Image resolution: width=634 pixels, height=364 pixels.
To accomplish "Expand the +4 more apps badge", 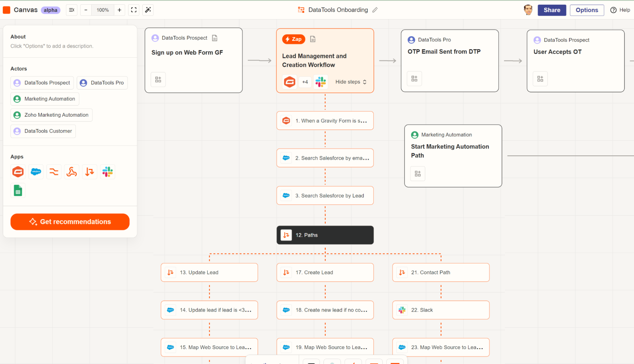I will click(x=305, y=82).
